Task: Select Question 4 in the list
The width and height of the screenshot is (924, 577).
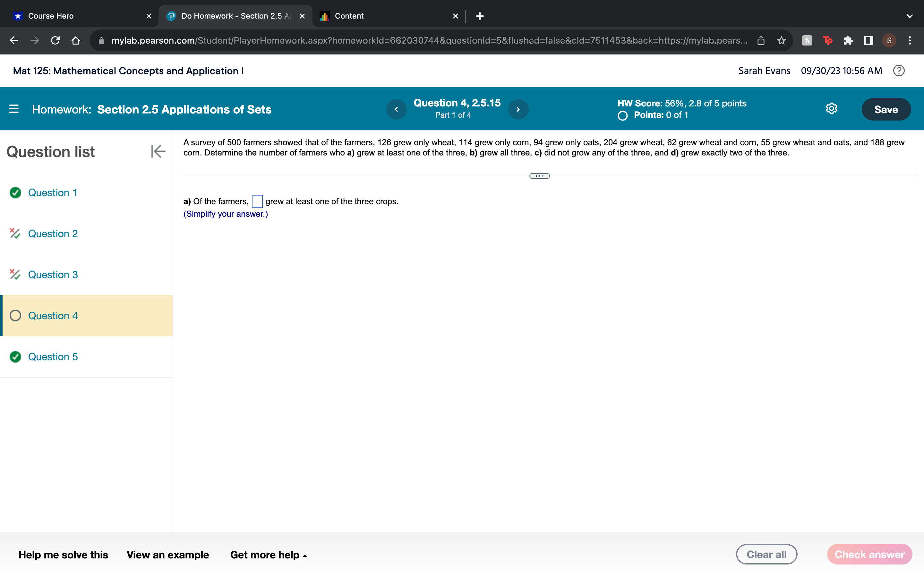Action: pyautogui.click(x=53, y=316)
